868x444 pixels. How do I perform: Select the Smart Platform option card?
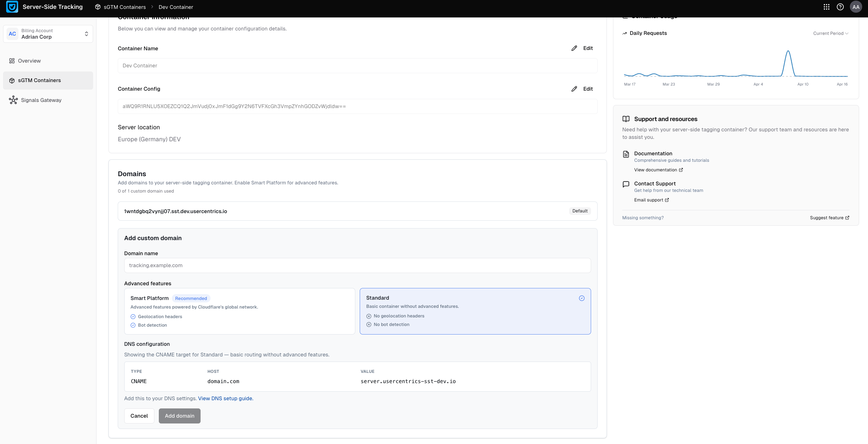(x=240, y=311)
